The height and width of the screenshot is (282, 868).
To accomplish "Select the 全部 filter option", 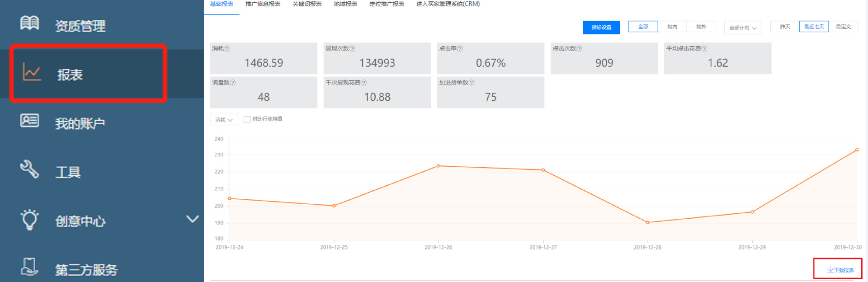I will tap(643, 27).
